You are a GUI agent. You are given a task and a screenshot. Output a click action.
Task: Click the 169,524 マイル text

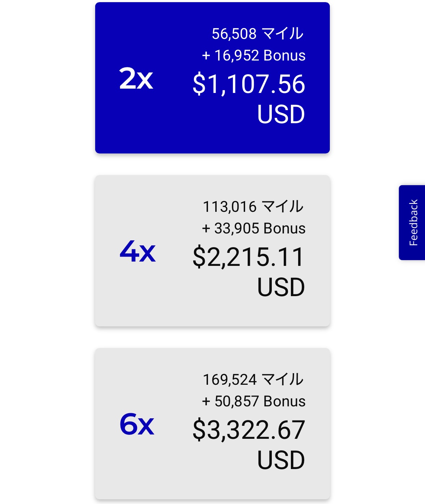pyautogui.click(x=253, y=380)
